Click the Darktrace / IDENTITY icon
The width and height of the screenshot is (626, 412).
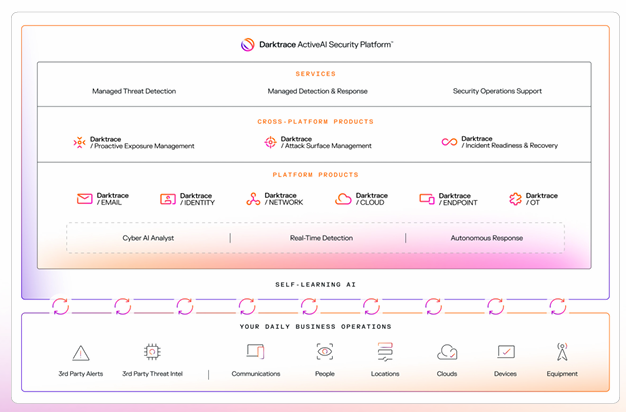(x=168, y=199)
